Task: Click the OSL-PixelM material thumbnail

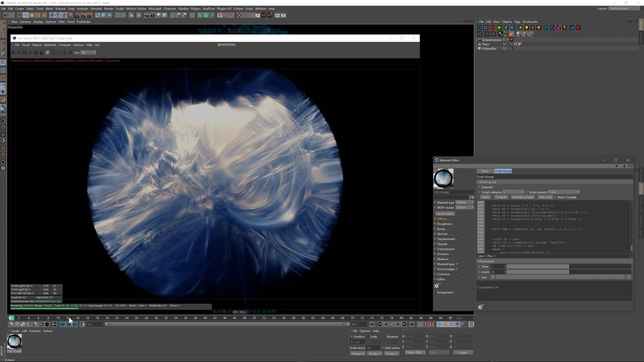Action: 14,341
